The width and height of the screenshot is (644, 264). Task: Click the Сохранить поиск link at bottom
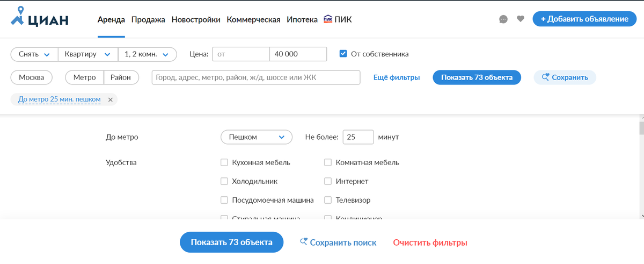pos(338,242)
